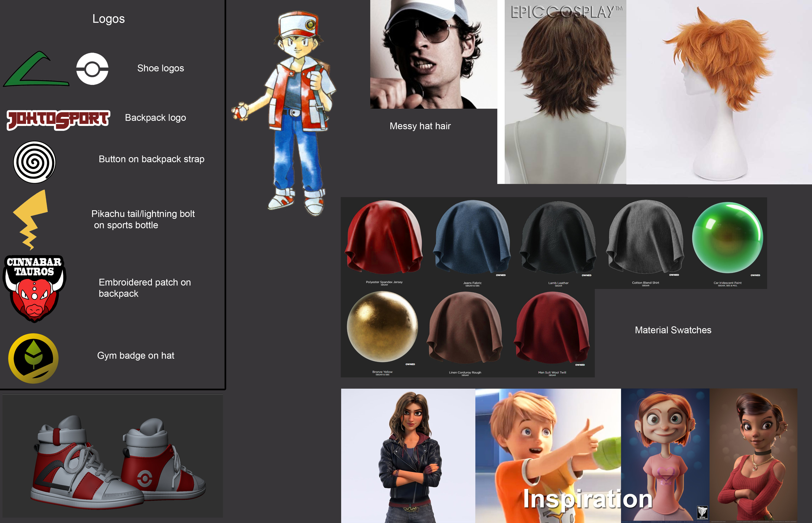Click the green leaf gym badge

coord(33,358)
